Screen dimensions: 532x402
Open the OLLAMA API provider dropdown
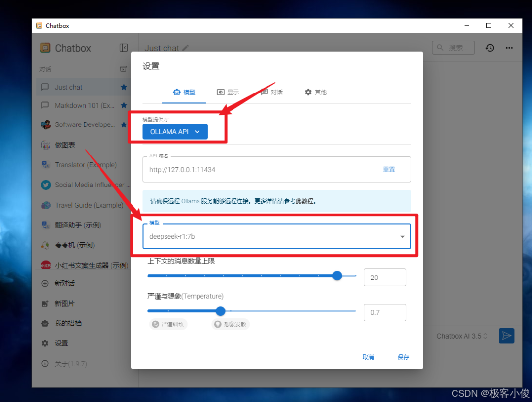pos(175,132)
